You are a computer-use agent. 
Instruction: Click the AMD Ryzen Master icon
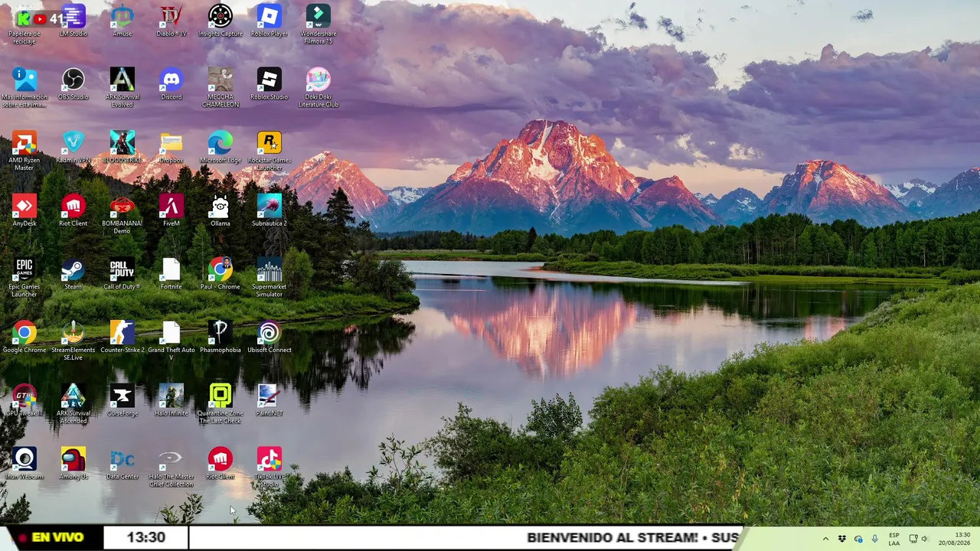(x=24, y=151)
